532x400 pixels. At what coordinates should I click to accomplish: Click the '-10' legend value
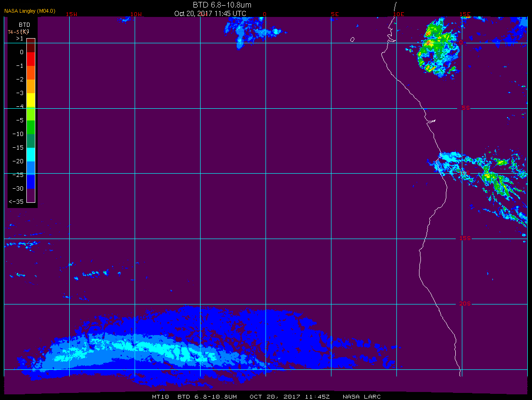click(18, 134)
